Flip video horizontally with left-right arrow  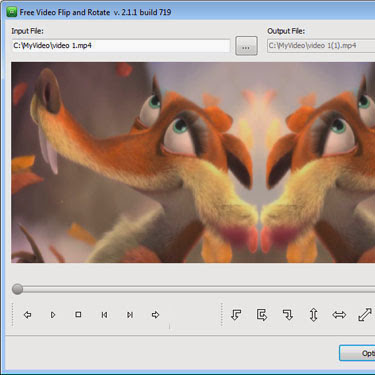[x=339, y=315]
